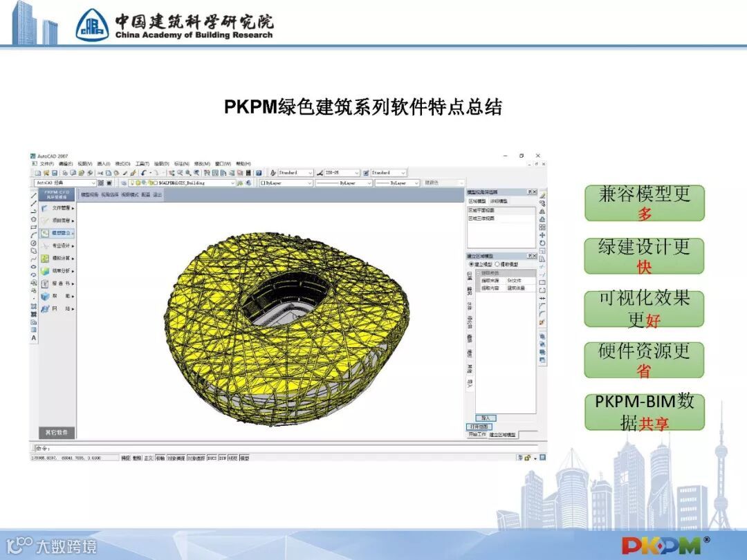
Task: Switch to the 详细模型 tab
Action: 499,201
